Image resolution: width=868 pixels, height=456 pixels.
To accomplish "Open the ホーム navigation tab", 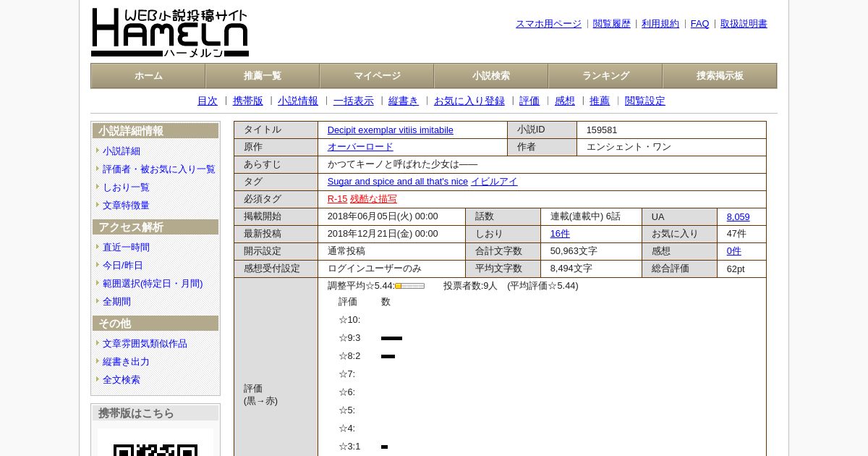I will pos(148,76).
